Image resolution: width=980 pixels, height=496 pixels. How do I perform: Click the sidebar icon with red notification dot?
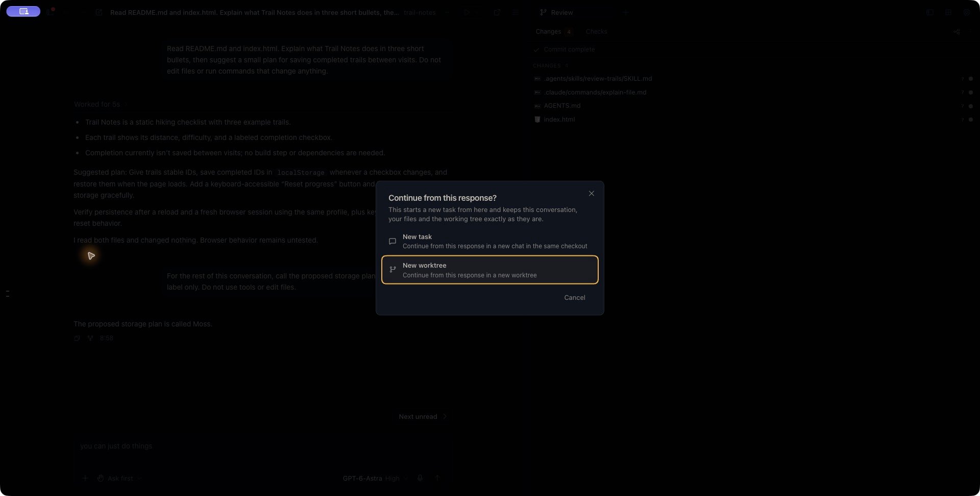[x=50, y=12]
